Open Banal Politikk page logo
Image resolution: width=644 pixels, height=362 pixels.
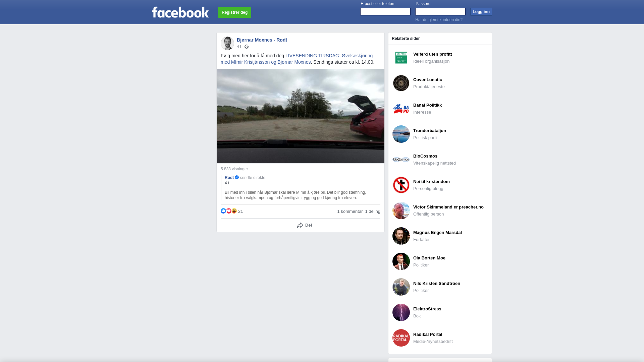[x=401, y=109]
